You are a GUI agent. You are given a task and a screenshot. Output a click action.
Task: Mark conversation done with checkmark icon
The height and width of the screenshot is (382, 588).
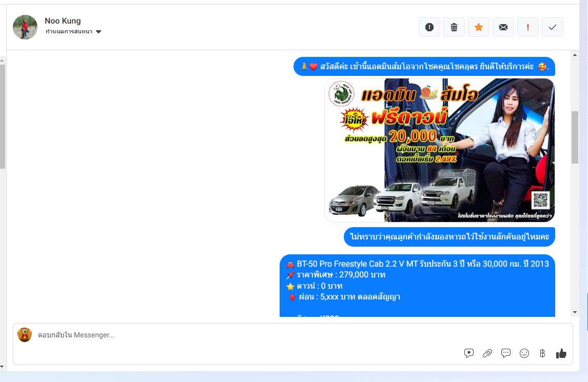point(553,27)
